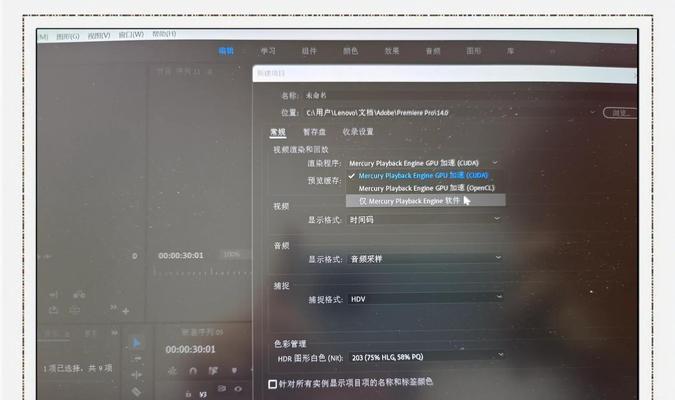This screenshot has height=400, width=675.
Task: Add a marker in the timeline
Action: tap(234, 370)
